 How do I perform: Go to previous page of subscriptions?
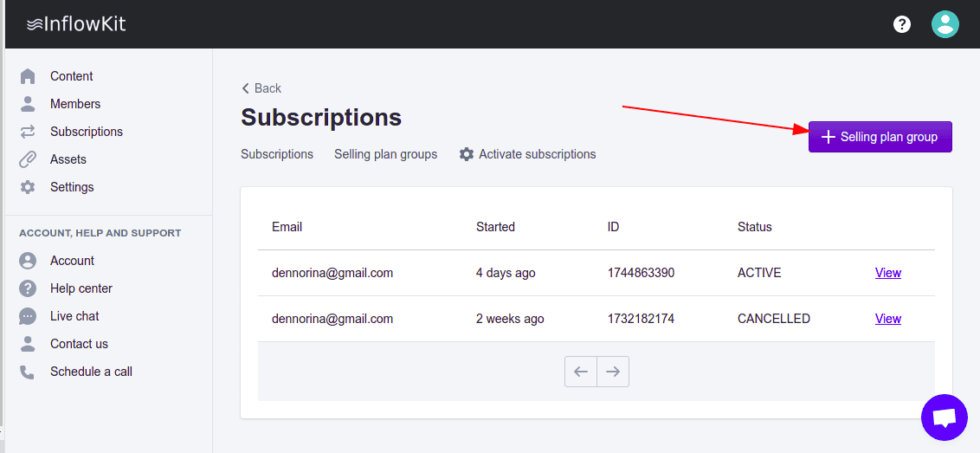[581, 372]
